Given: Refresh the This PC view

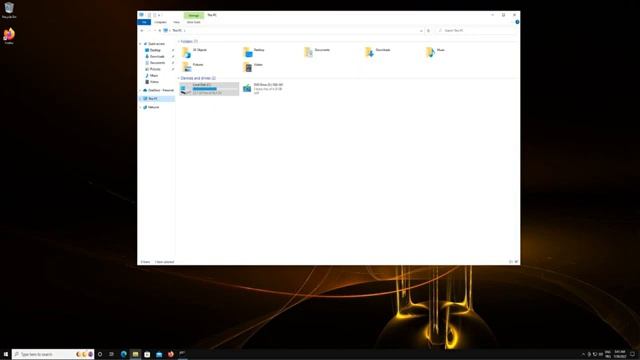Looking at the screenshot, I should [x=428, y=31].
